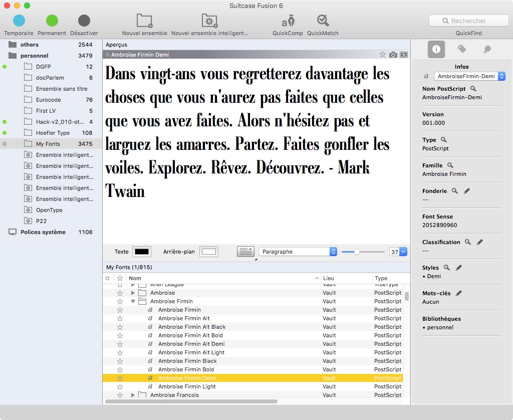Select the others library
This screenshot has height=420, width=513.
pos(51,45)
